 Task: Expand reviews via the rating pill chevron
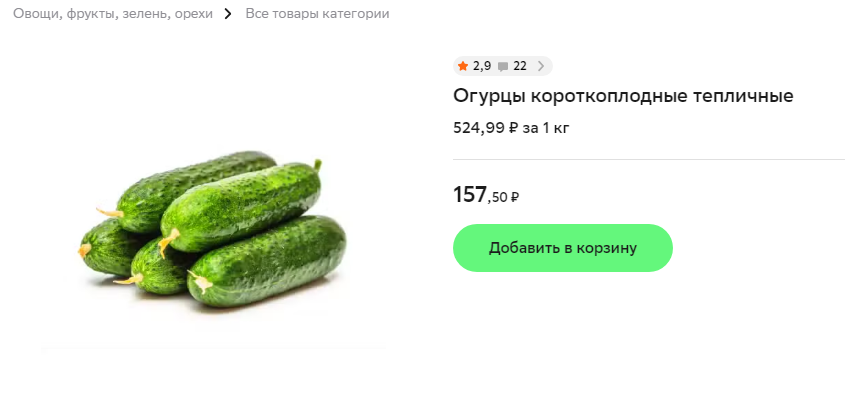pyautogui.click(x=541, y=67)
